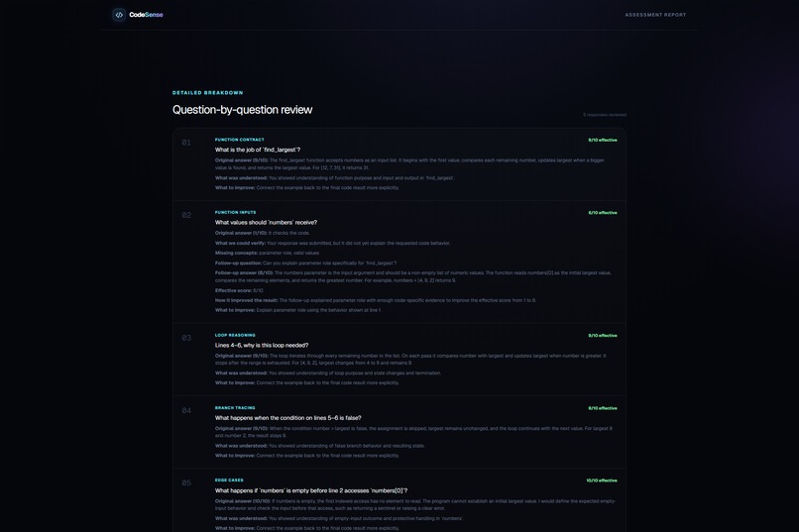Click the 6/10 effective badge
The height and width of the screenshot is (532, 799).
point(603,213)
